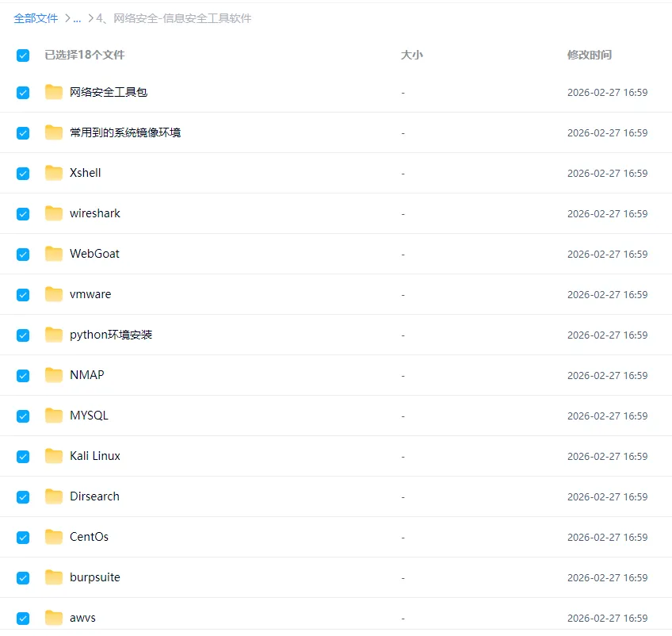Uncheck the MYSQL row checkbox
Image resolution: width=672 pixels, height=636 pixels.
pos(23,416)
